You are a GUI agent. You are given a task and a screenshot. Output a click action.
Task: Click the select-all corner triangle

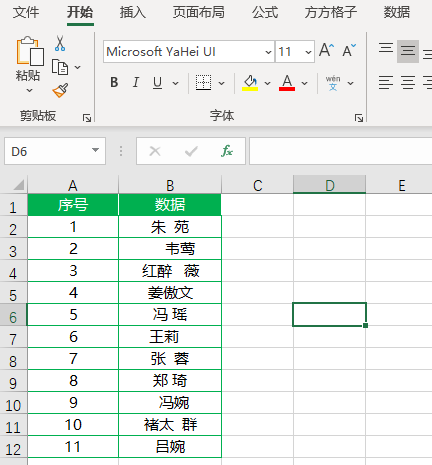(19, 184)
